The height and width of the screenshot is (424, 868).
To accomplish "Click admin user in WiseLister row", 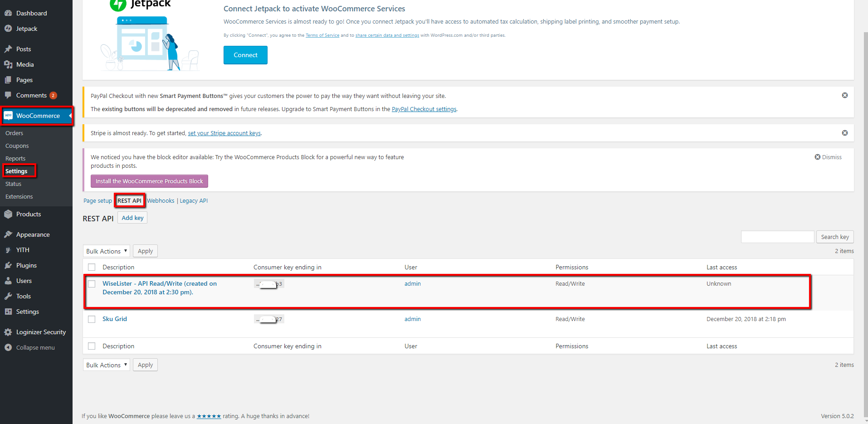I will [413, 283].
